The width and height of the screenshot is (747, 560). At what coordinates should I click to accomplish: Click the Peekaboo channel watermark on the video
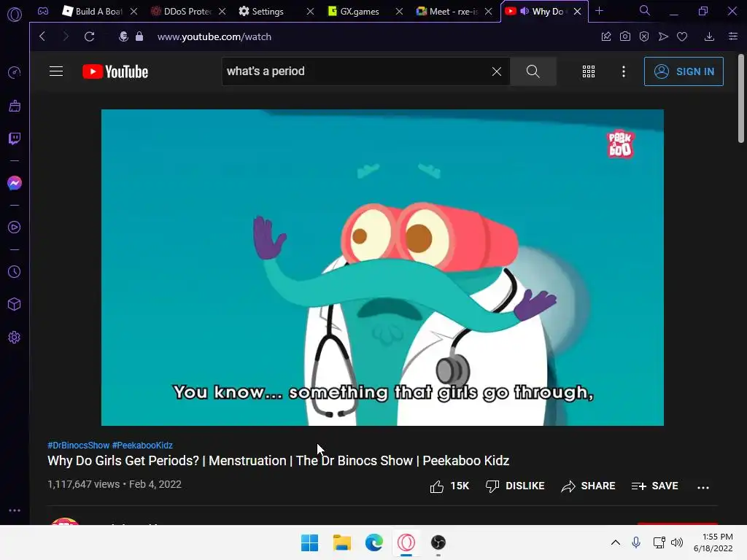[620, 144]
